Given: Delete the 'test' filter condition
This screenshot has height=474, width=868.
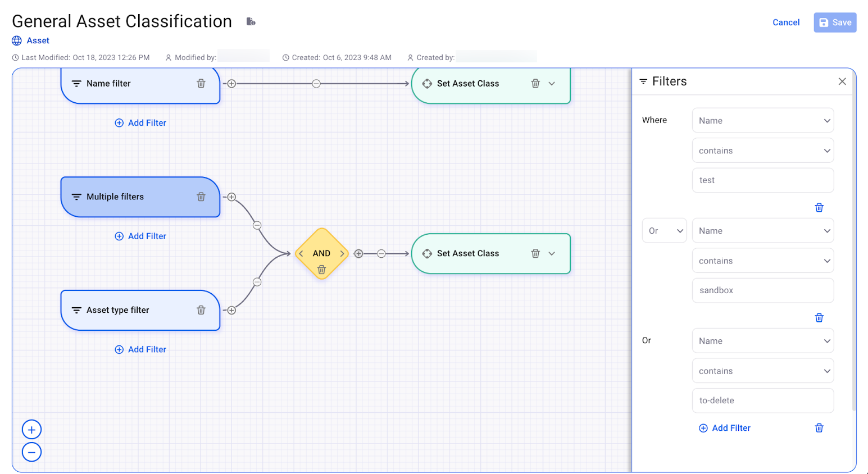Looking at the screenshot, I should tap(819, 207).
